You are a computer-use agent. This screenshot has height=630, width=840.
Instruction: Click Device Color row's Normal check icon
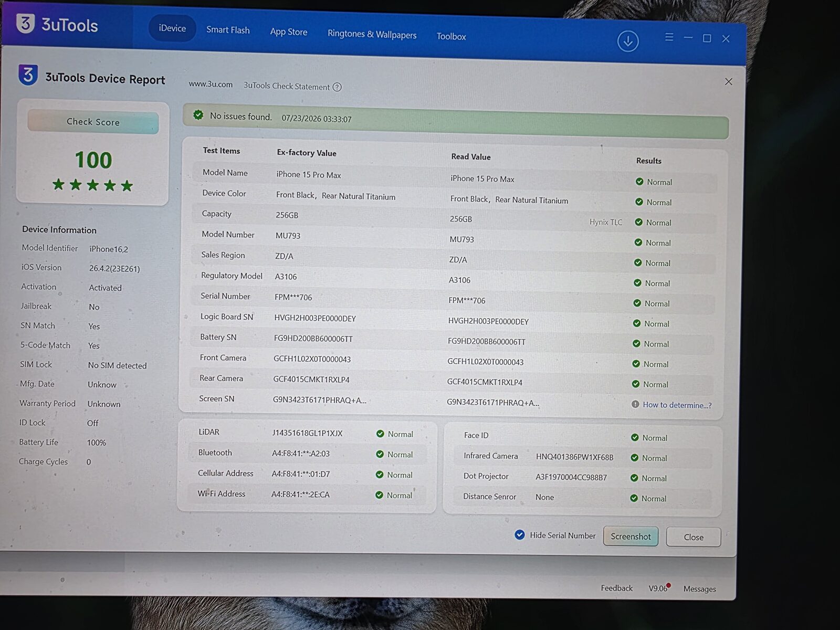[x=639, y=202]
